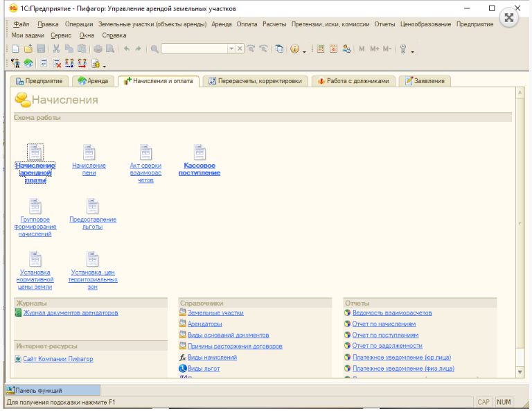Screen dimensions: 532x411
Task: Click the Кассовое поступление document icon
Action: [x=199, y=152]
